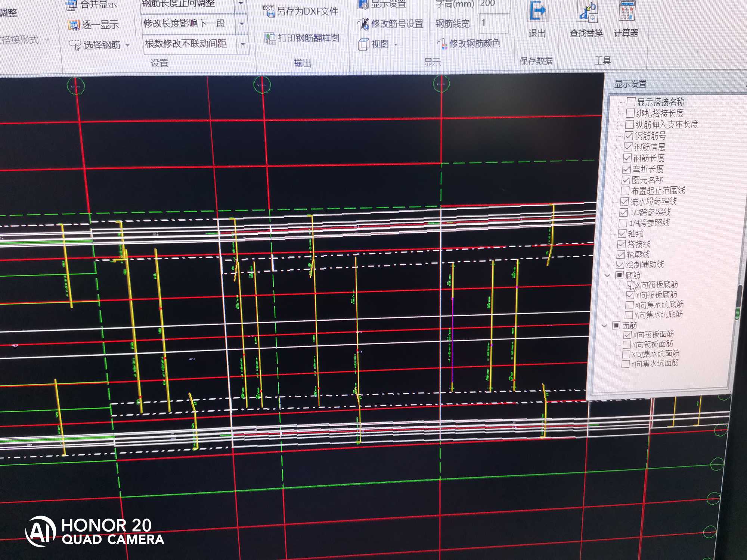The width and height of the screenshot is (747, 560).
Task: Toggle X向筏板底筋 checkbox
Action: (631, 285)
